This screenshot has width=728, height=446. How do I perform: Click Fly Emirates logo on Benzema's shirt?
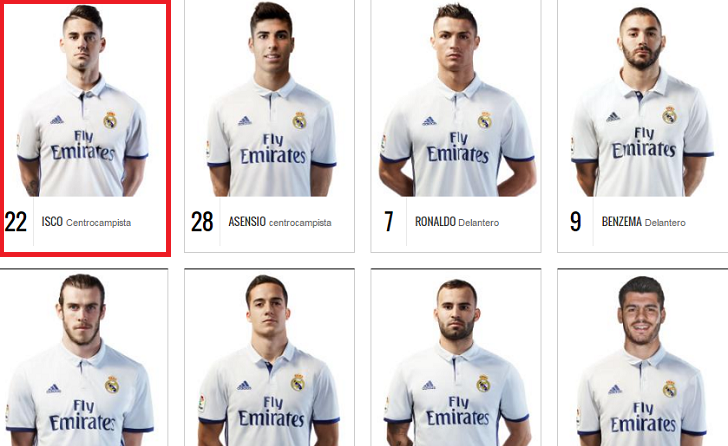click(644, 142)
